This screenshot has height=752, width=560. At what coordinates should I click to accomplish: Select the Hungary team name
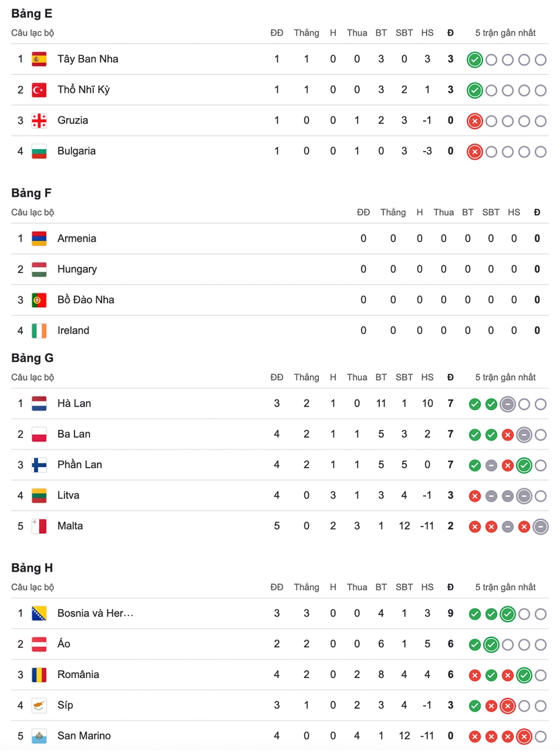pyautogui.click(x=77, y=269)
